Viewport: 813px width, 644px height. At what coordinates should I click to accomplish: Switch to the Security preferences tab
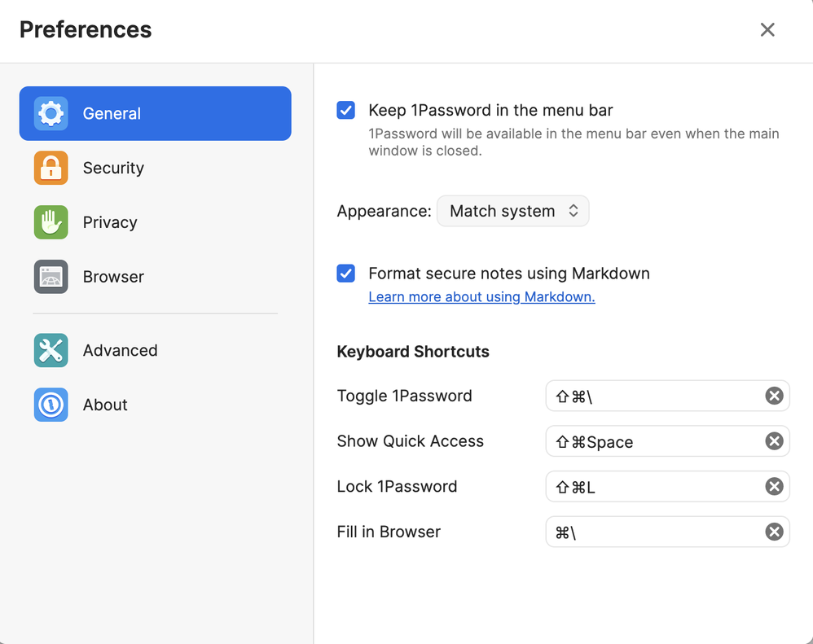coord(113,168)
